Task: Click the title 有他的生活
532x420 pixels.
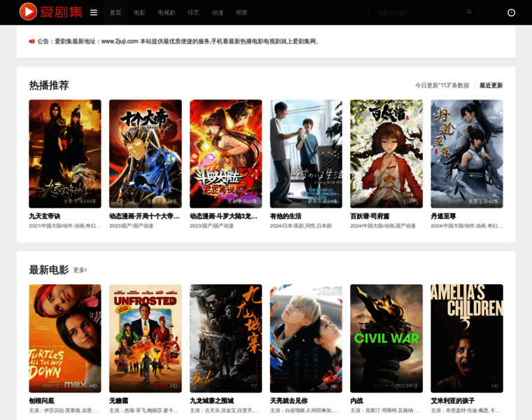Action: pos(286,216)
